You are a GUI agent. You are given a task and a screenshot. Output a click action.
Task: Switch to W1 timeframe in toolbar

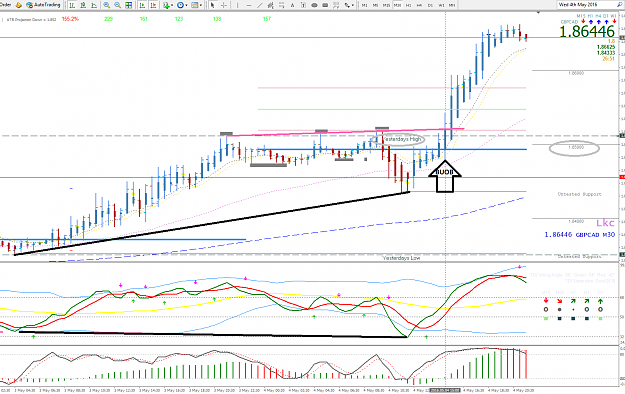tap(441, 5)
